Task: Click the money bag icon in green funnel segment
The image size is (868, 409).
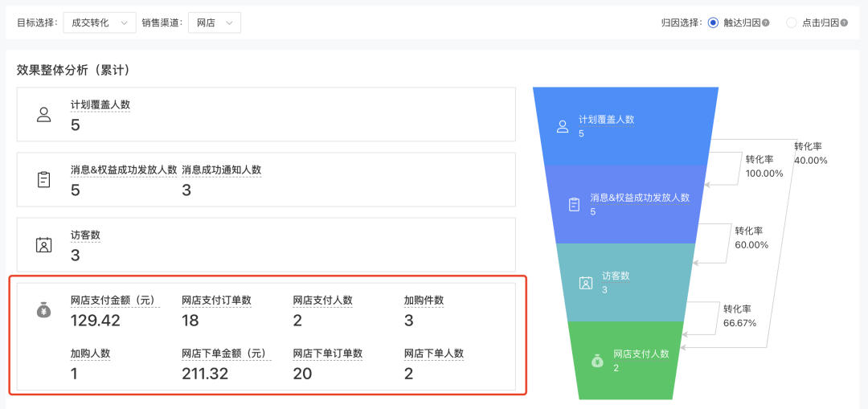Action: 596,361
